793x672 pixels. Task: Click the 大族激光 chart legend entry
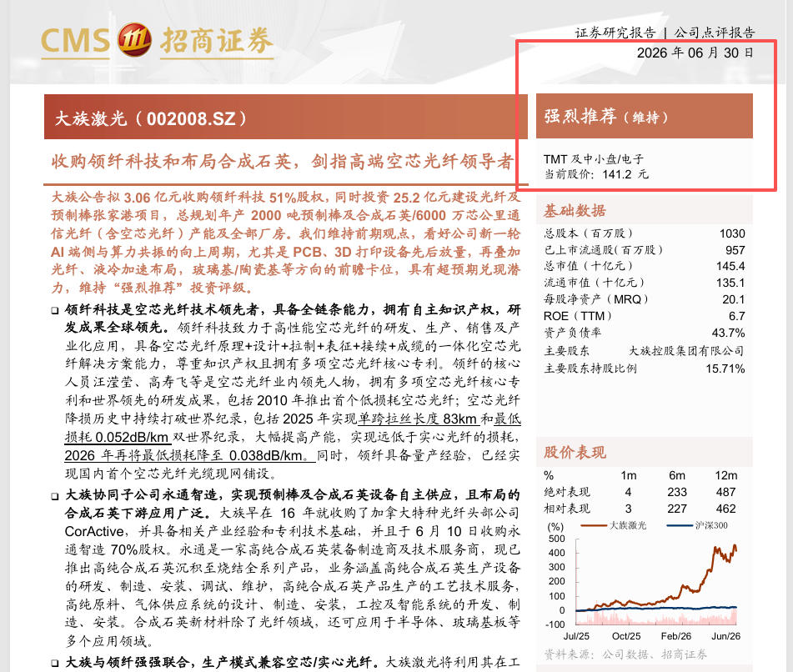tap(614, 525)
